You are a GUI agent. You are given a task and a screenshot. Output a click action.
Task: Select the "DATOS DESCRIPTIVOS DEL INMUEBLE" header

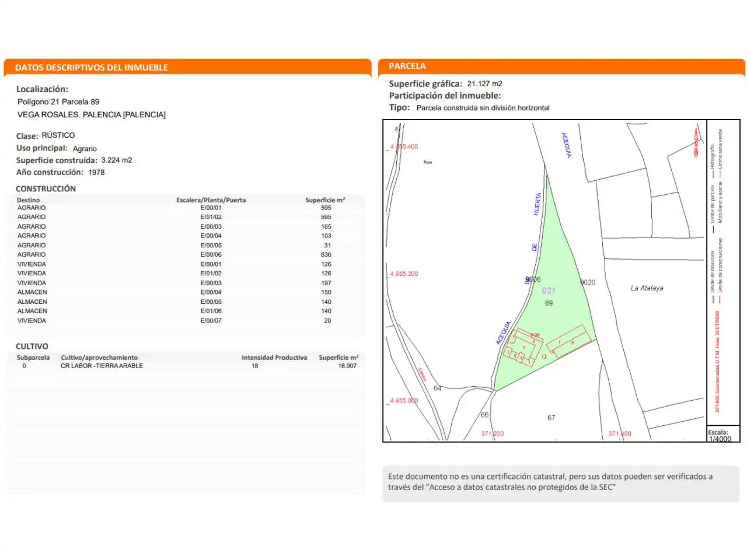pos(92,68)
